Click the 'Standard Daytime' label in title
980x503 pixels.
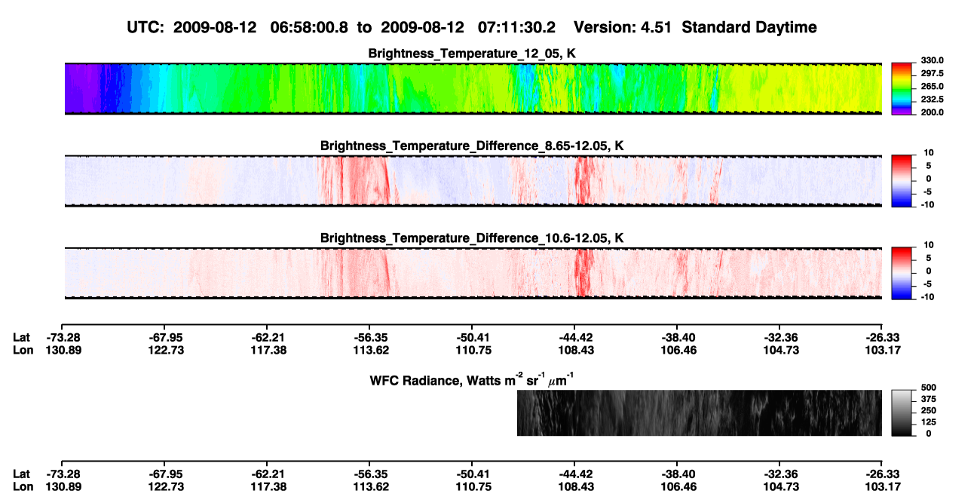751,27
